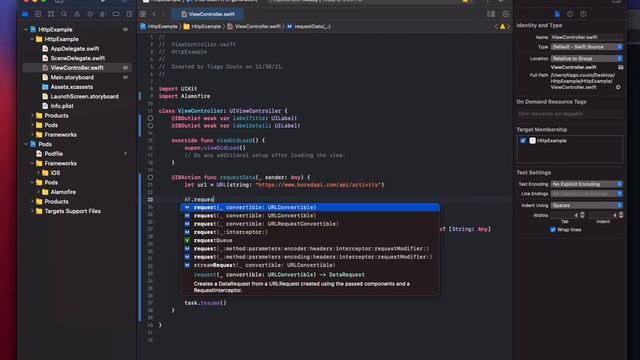Show the File inspector

(557, 14)
